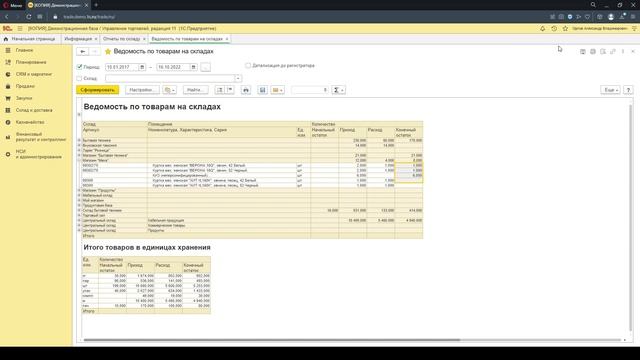Enable Детализация до регистратора checkbox
The height and width of the screenshot is (360, 640).
248,65
